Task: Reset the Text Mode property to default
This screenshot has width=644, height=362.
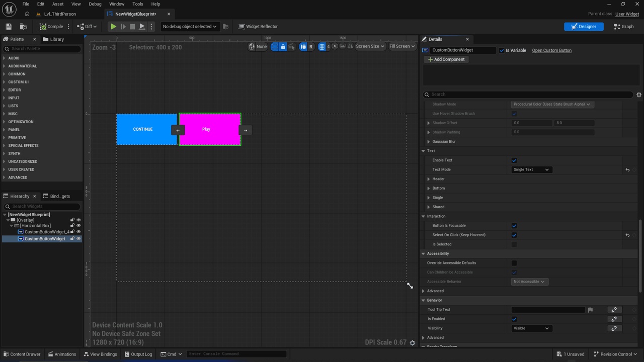Action: coord(627,170)
